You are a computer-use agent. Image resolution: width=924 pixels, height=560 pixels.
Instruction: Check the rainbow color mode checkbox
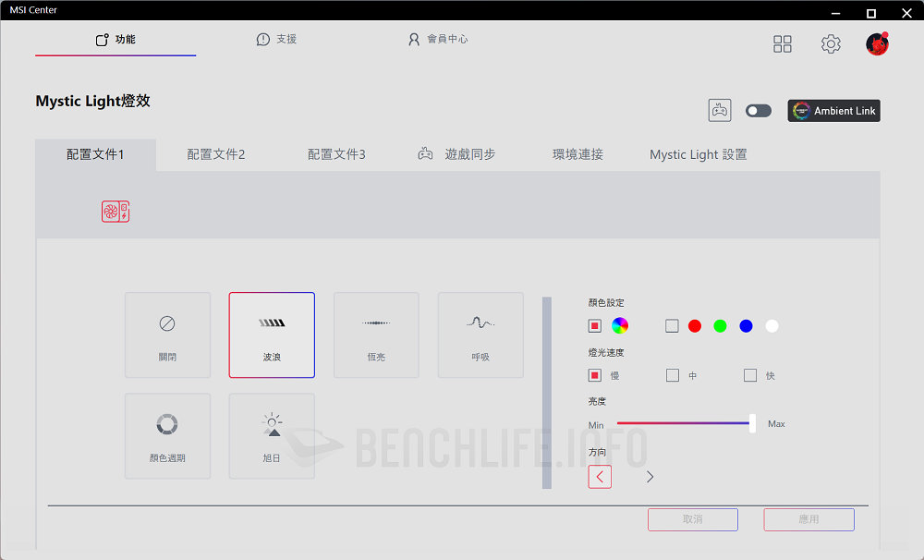click(594, 325)
